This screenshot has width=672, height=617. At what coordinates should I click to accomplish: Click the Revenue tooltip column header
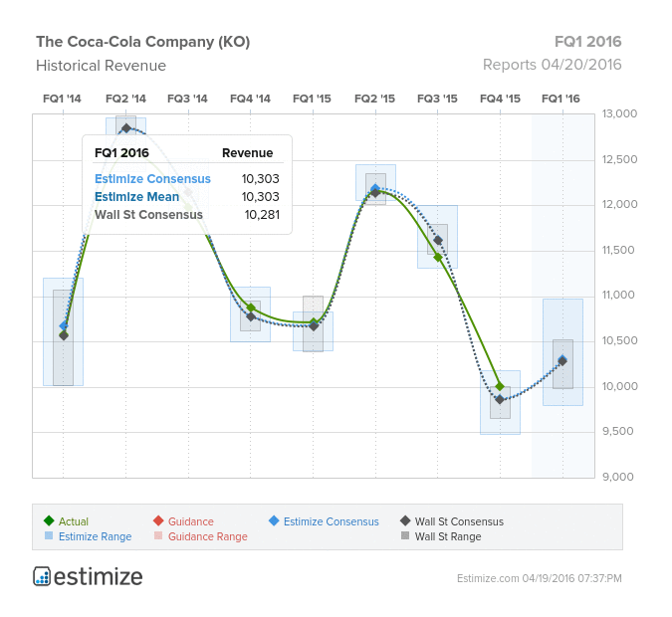click(x=247, y=153)
